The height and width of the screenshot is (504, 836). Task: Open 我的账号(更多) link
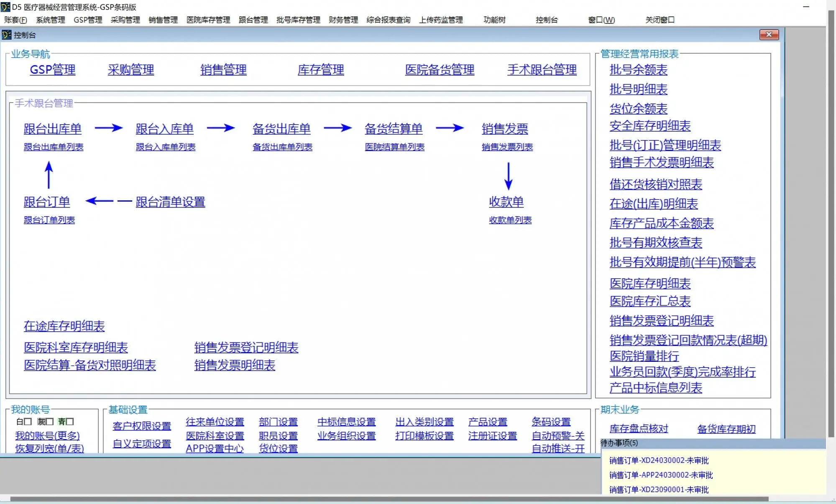pos(47,436)
